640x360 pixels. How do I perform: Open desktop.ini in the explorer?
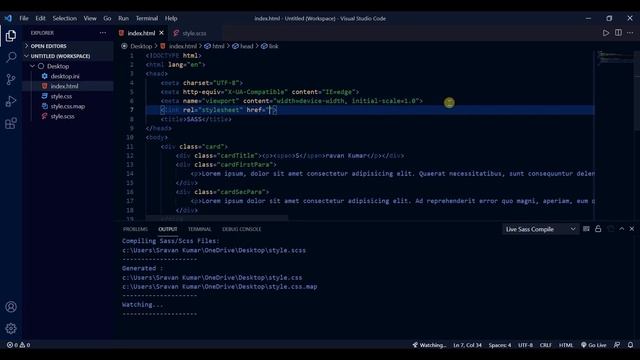click(65, 76)
